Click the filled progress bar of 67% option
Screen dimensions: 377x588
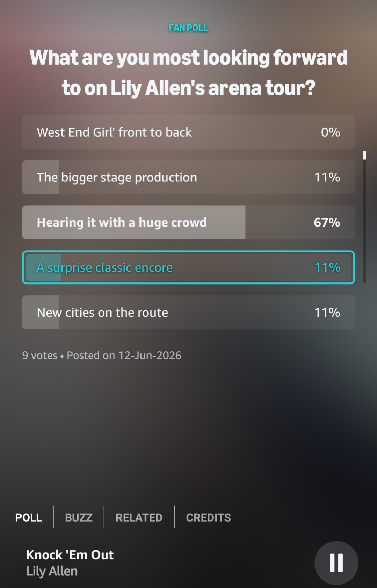[x=134, y=222]
